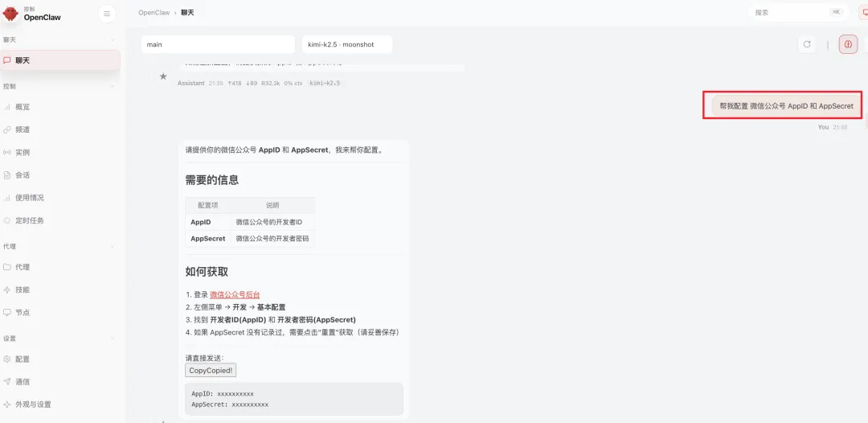Open 配置 in the sidebar
This screenshot has width=868, height=423.
[x=60, y=359]
